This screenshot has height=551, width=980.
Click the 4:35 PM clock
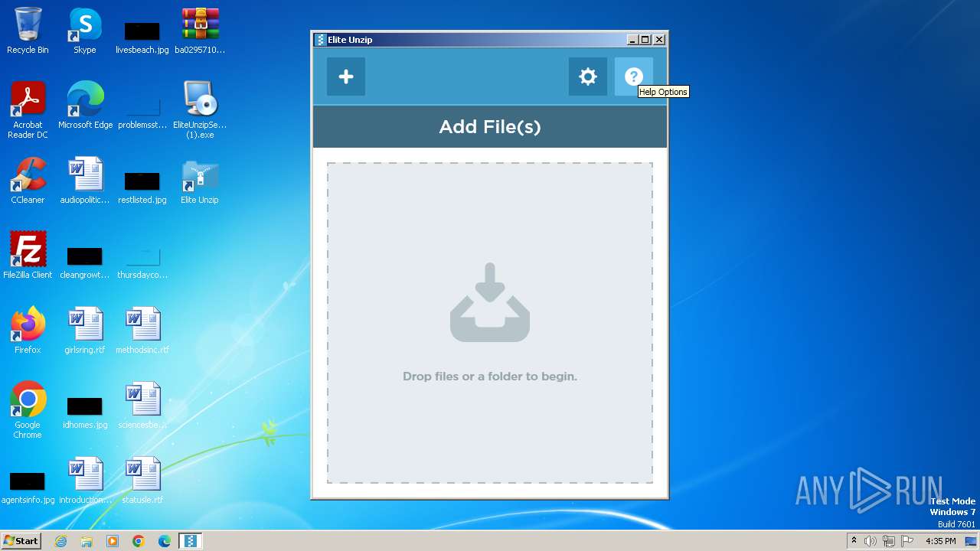[x=941, y=541]
